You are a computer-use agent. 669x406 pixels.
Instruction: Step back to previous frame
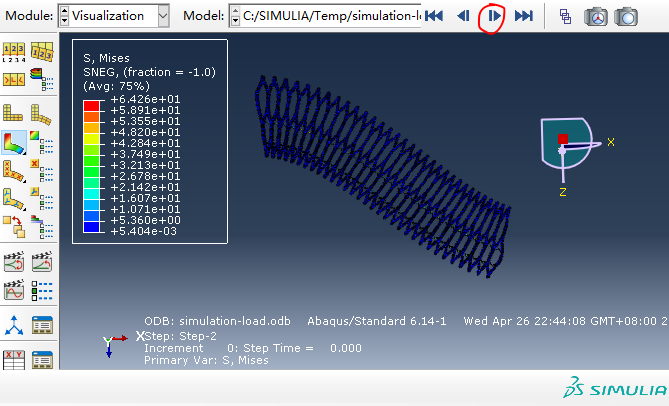[x=463, y=16]
